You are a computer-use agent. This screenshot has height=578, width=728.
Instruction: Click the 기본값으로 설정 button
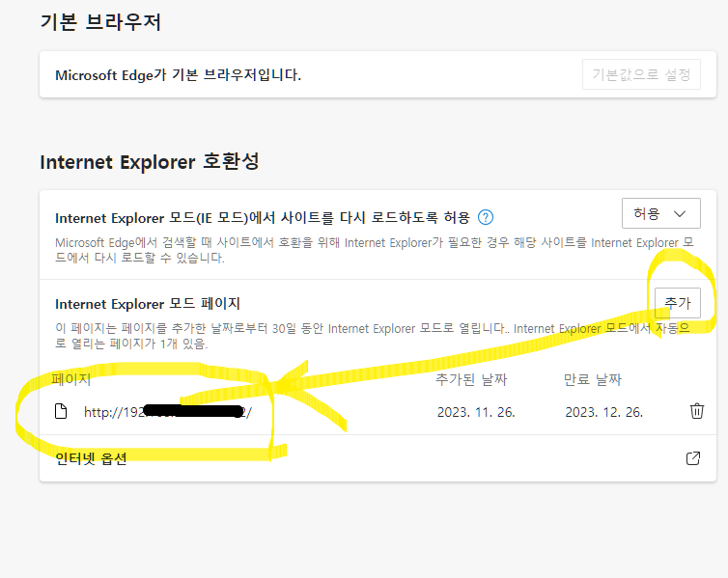point(641,74)
